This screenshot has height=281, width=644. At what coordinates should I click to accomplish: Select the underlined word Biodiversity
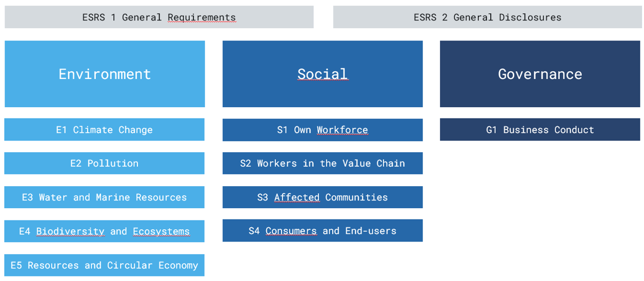70,232
